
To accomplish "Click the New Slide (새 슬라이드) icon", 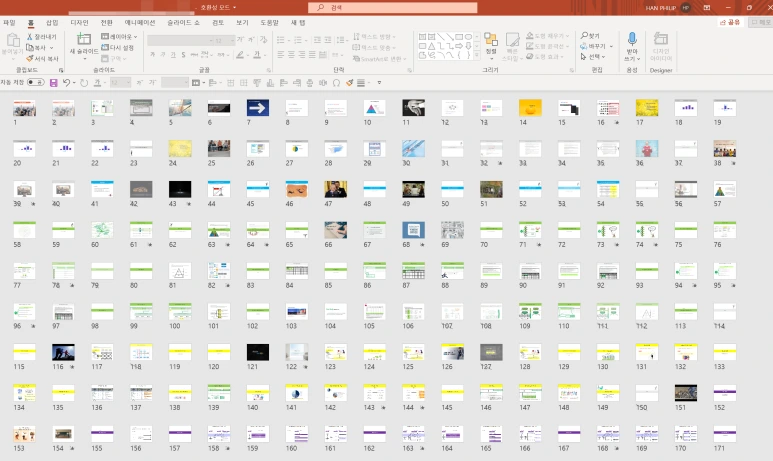I will 84,39.
